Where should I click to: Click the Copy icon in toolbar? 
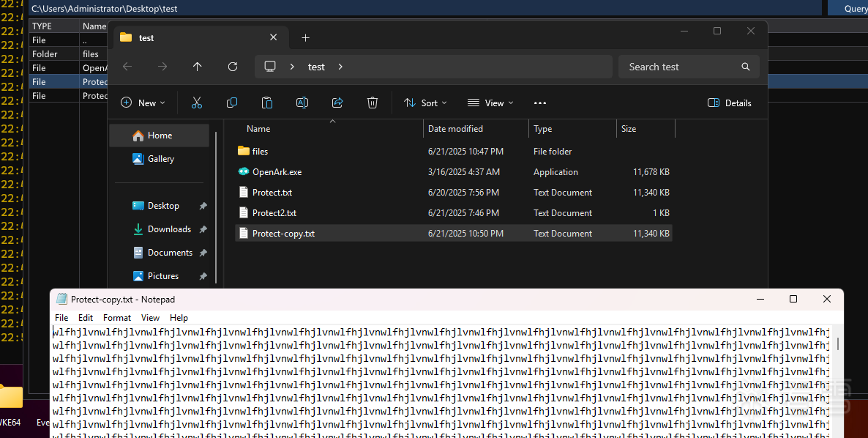[232, 103]
